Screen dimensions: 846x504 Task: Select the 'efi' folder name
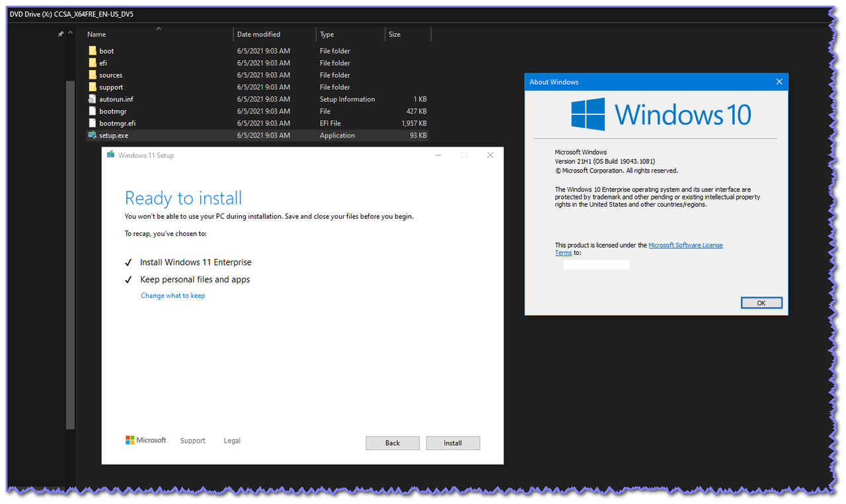coord(103,63)
